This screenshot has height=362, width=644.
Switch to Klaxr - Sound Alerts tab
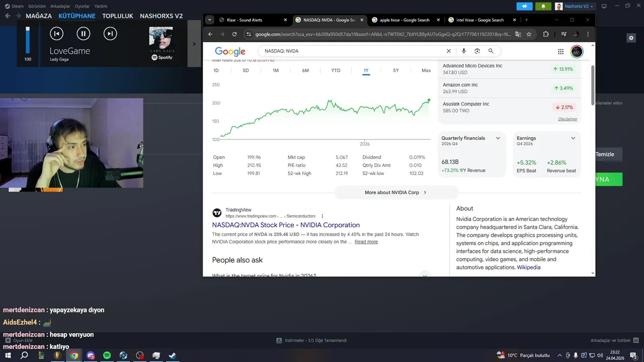coord(246,20)
